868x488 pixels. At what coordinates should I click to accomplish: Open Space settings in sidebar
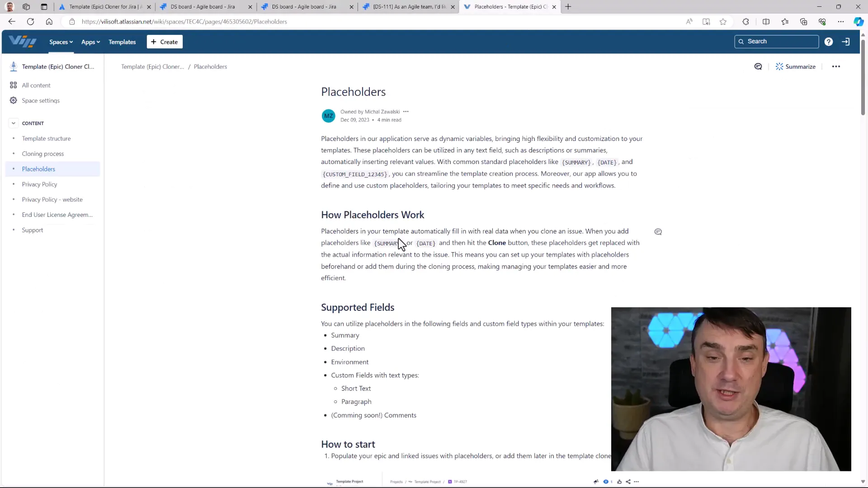click(41, 100)
